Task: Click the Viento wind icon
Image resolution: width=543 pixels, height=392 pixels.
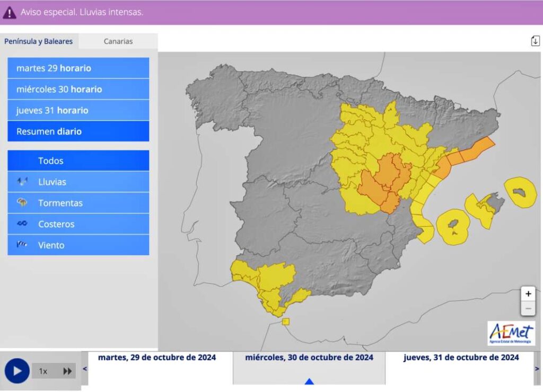Action: point(22,245)
